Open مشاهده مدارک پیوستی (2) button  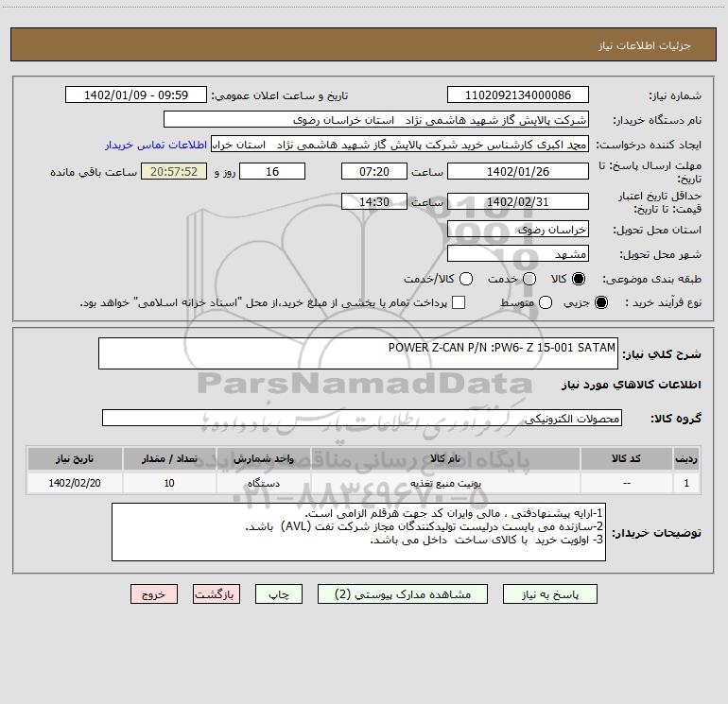coord(403,594)
